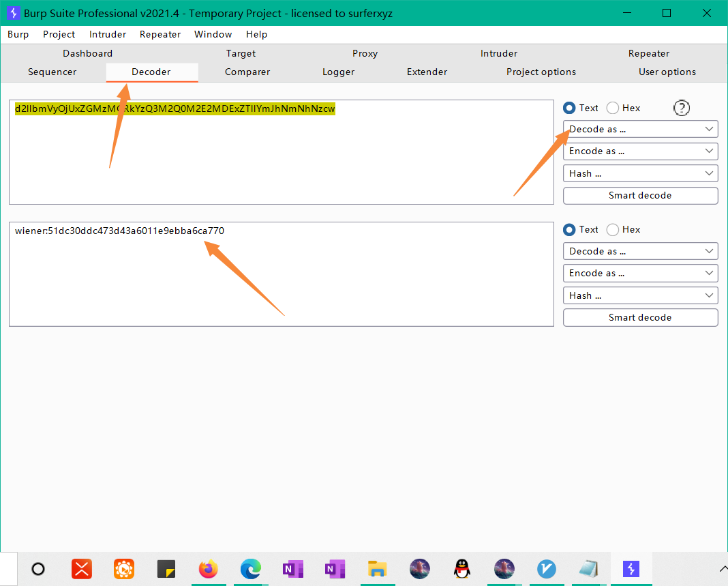728x586 pixels.
Task: Select Text mode for the encoded input
Action: click(x=569, y=108)
